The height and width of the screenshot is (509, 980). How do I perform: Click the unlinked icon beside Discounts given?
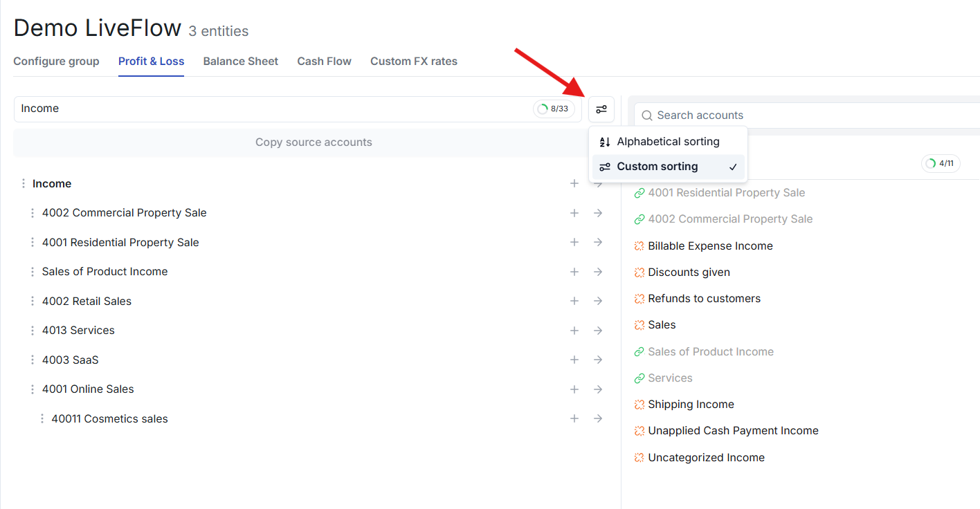tap(639, 272)
